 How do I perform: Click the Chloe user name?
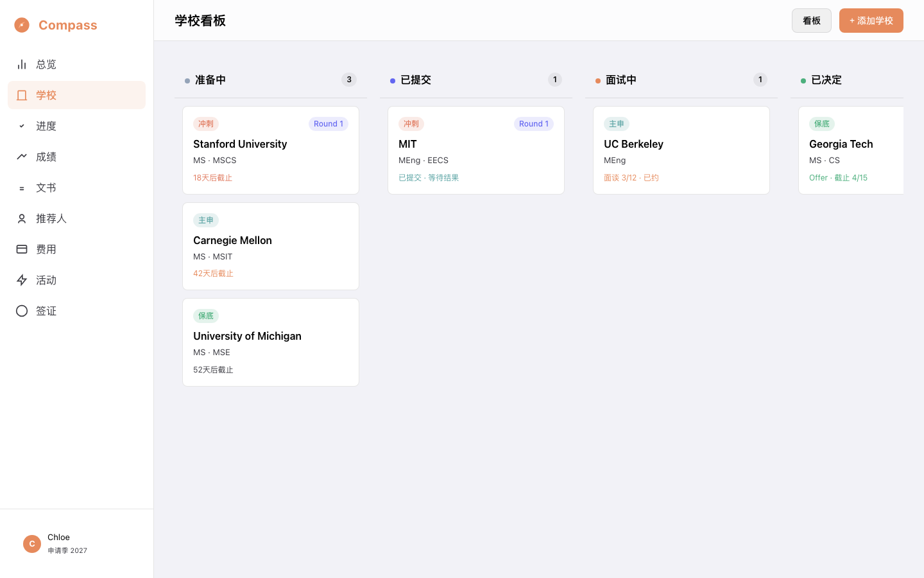coord(58,538)
